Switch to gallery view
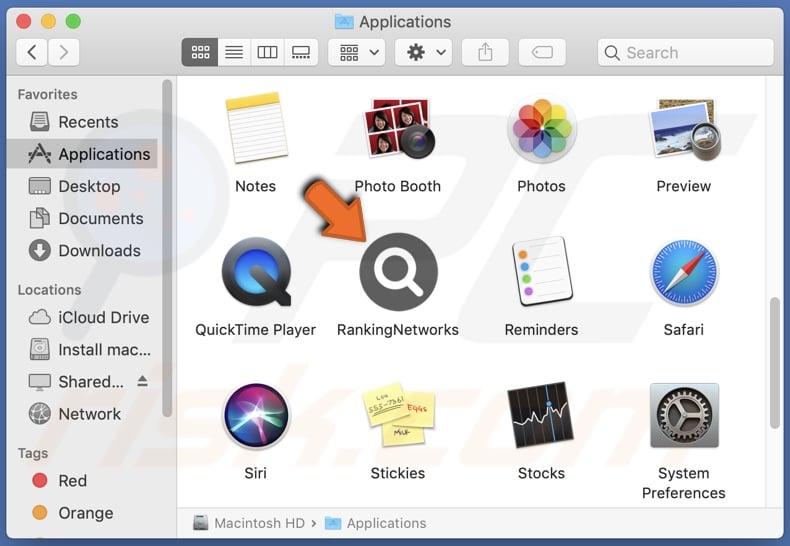The width and height of the screenshot is (790, 546). 301,52
